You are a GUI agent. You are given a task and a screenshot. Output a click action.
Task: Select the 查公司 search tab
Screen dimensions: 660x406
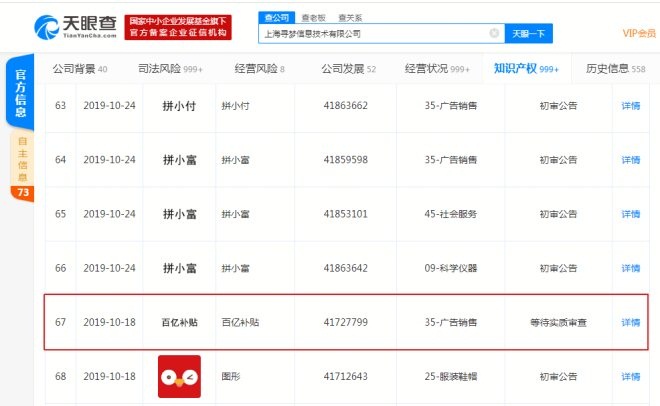[x=275, y=17]
